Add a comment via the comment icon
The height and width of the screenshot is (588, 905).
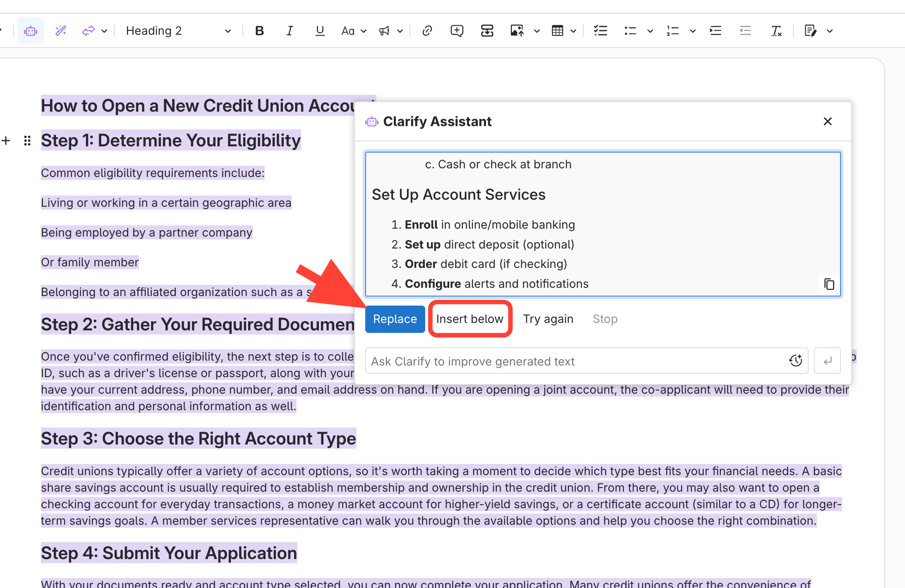[457, 31]
